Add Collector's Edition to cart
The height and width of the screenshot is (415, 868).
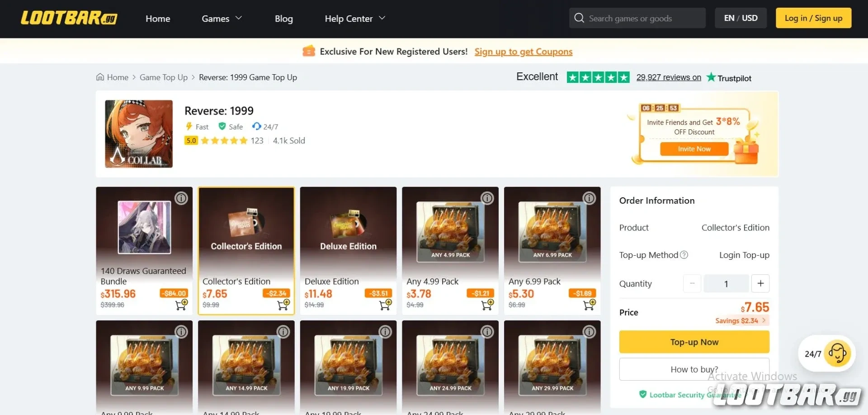pyautogui.click(x=283, y=305)
